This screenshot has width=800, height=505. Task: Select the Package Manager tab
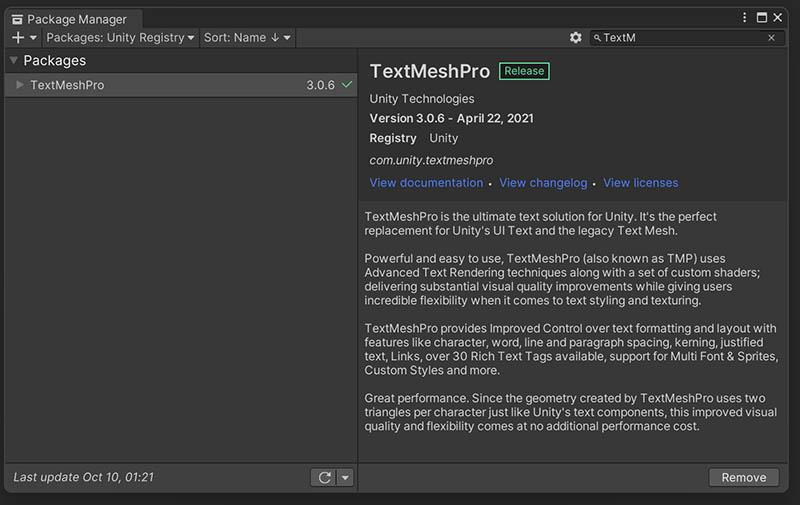[x=73, y=19]
